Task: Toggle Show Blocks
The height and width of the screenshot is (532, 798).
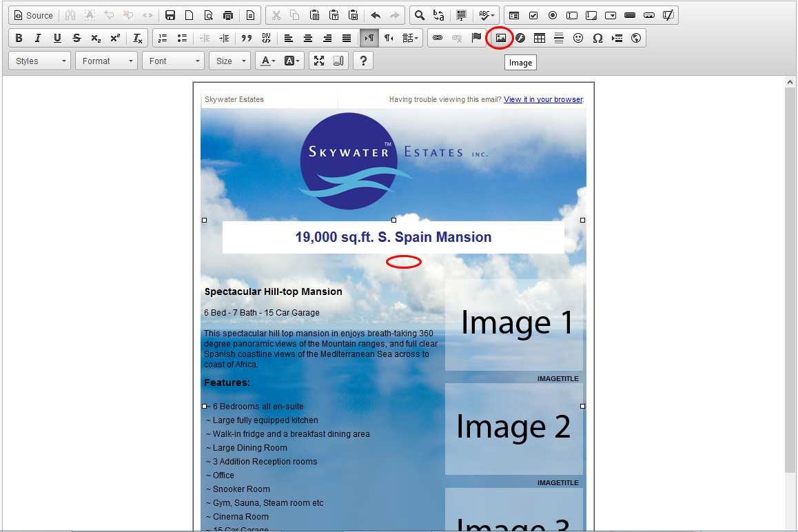Action: (x=338, y=61)
